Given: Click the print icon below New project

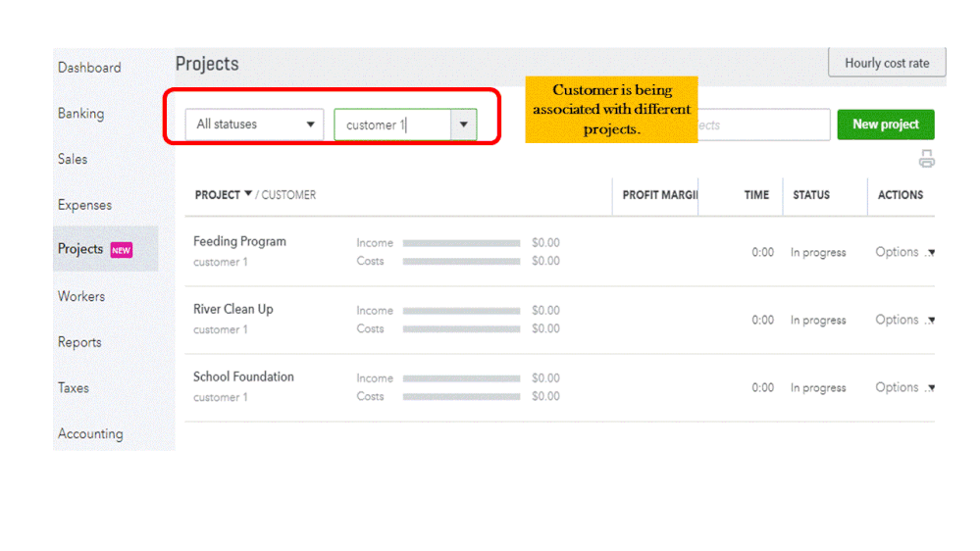Looking at the screenshot, I should [926, 159].
